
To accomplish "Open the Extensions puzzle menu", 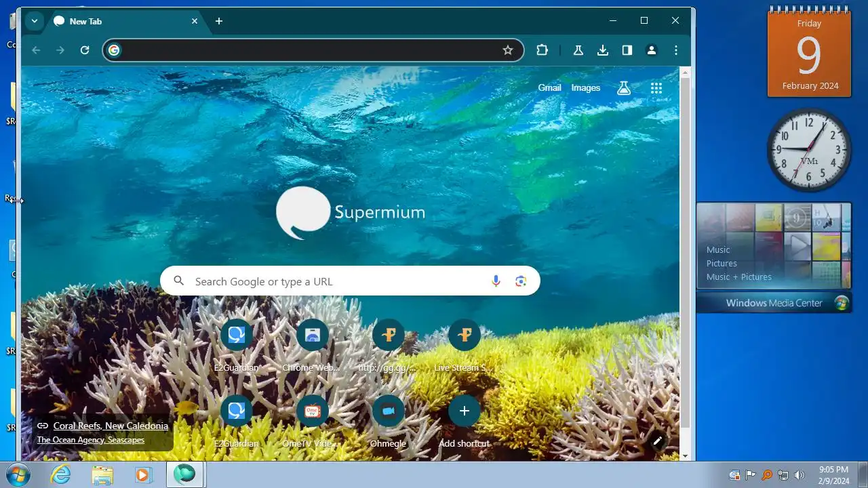I will click(x=542, y=50).
